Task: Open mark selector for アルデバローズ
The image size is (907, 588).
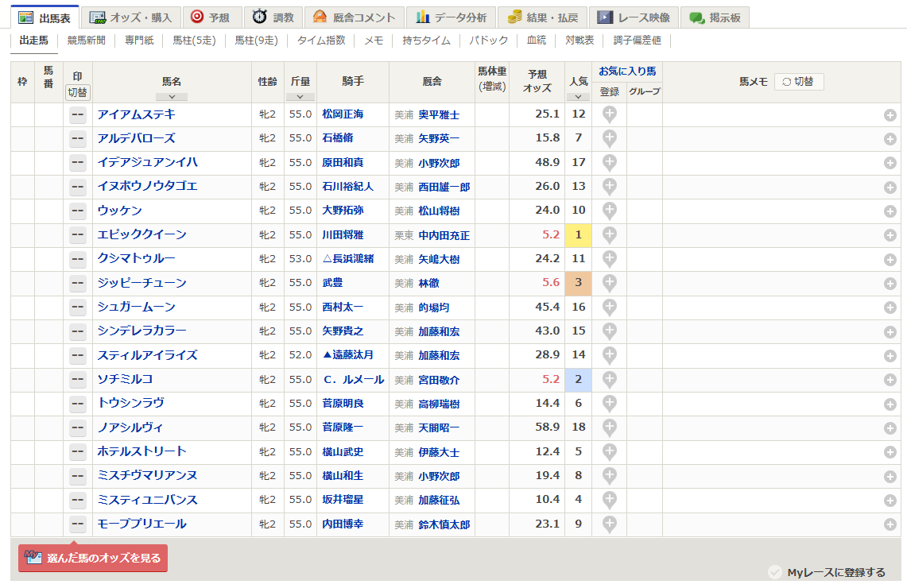Action: click(77, 139)
